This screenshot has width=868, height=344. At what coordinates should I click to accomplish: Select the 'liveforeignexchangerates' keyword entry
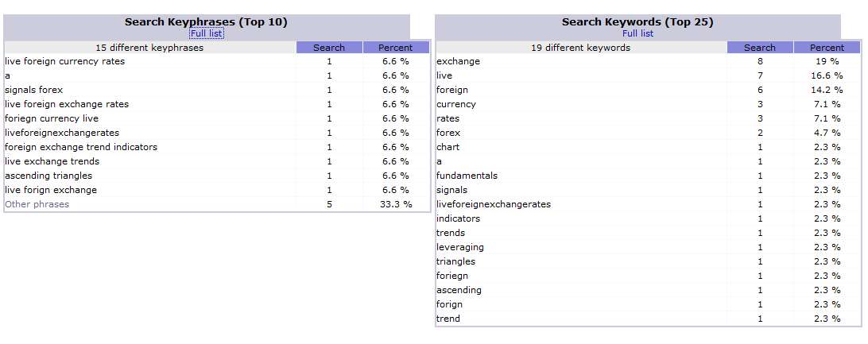494,204
